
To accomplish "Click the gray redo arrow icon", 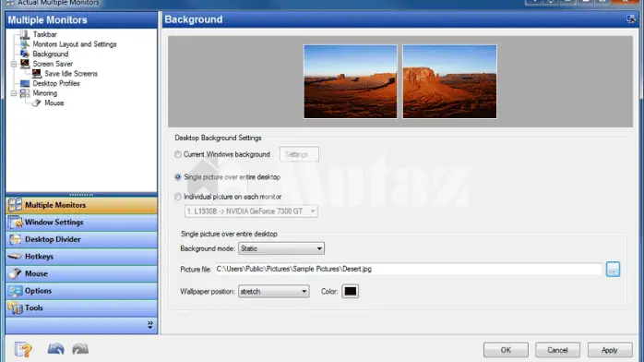I will 80,349.
